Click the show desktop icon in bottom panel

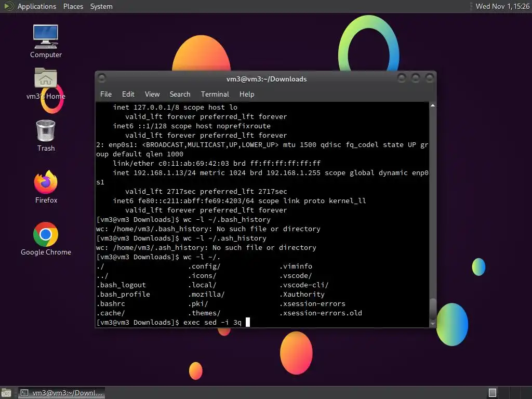pos(6,393)
